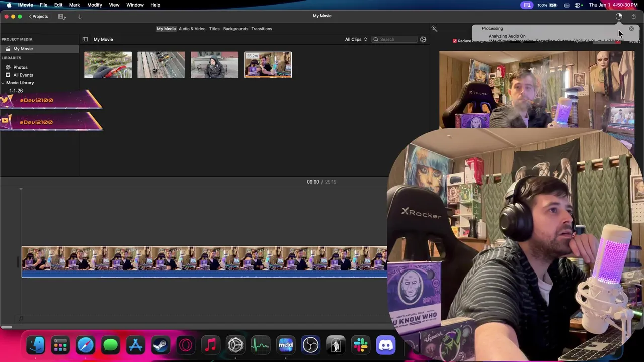Open Music app from the Dock
644x362 pixels.
(210, 345)
